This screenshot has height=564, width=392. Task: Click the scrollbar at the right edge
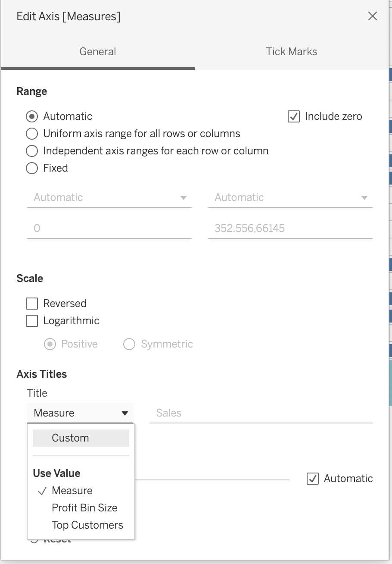point(390,280)
